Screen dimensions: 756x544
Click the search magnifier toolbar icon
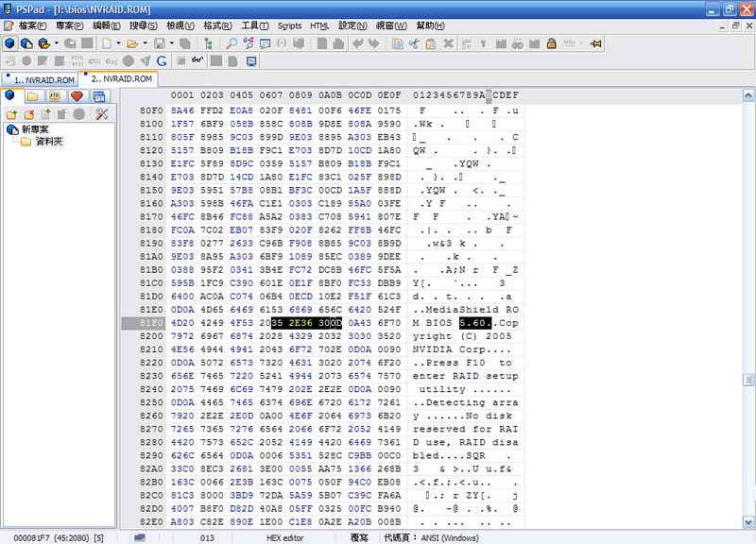click(232, 43)
